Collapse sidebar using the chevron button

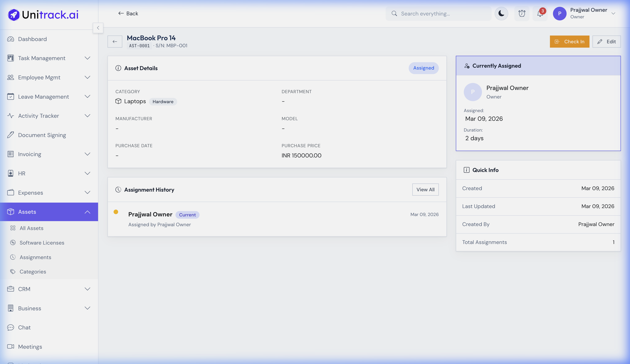point(98,28)
